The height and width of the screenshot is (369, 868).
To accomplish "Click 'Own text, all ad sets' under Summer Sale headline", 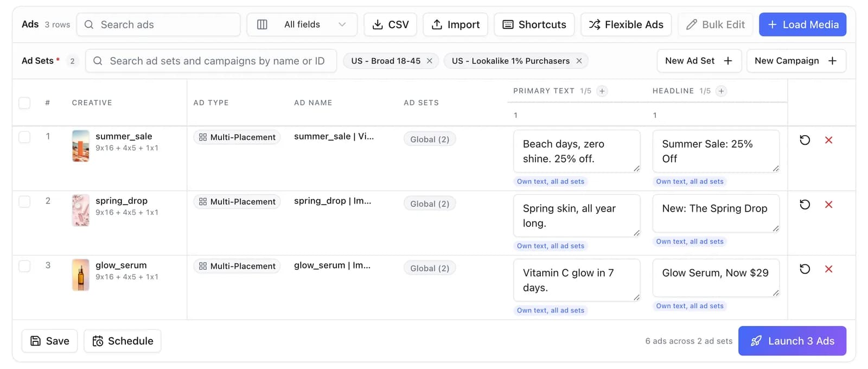I will [690, 182].
